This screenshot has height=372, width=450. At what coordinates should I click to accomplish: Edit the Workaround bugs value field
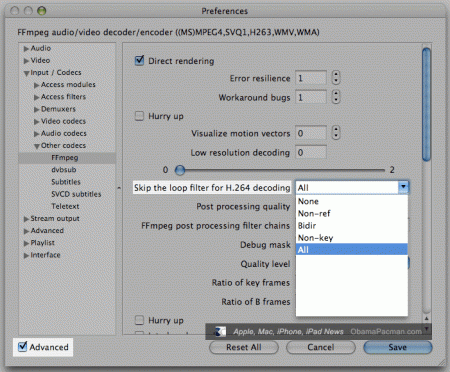point(311,97)
